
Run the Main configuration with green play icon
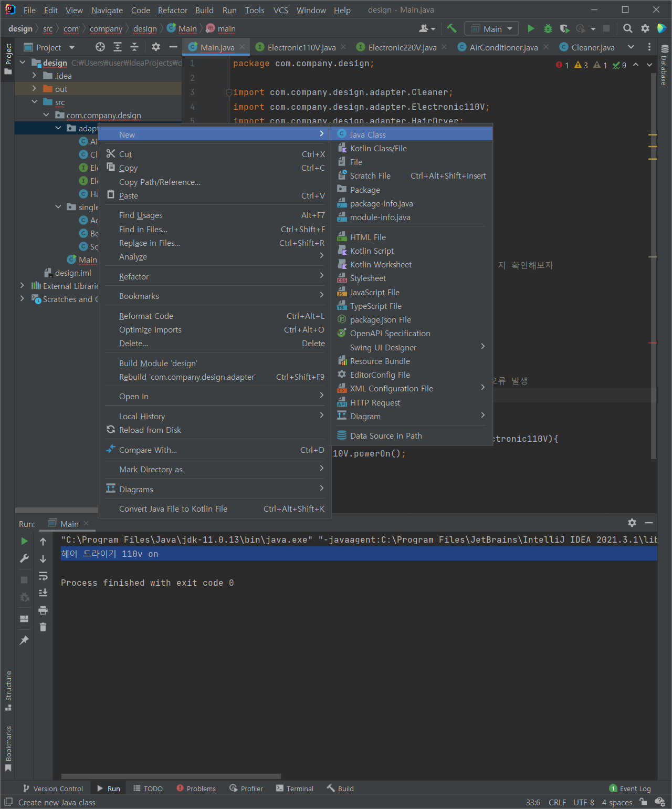(x=531, y=28)
